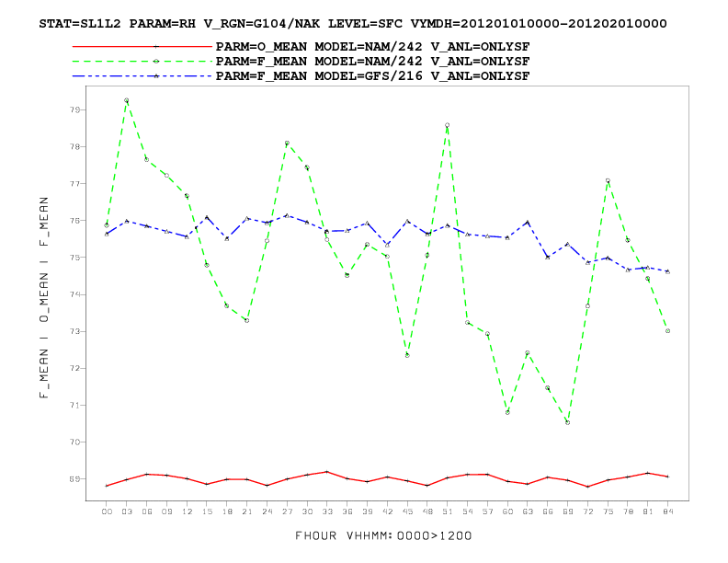Click x-axis tick label 60
The image size is (728, 563).
pos(507,511)
